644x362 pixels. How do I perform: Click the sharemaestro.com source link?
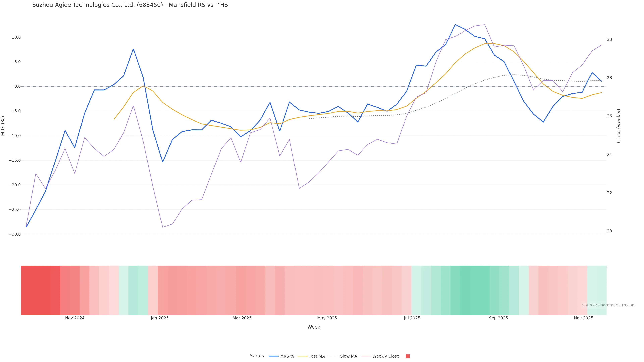(x=609, y=305)
